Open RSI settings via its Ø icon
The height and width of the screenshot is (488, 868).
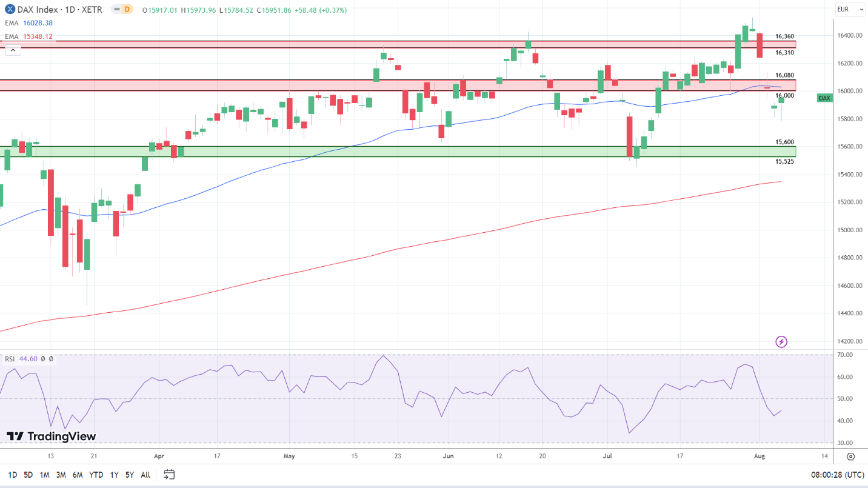tap(42, 359)
